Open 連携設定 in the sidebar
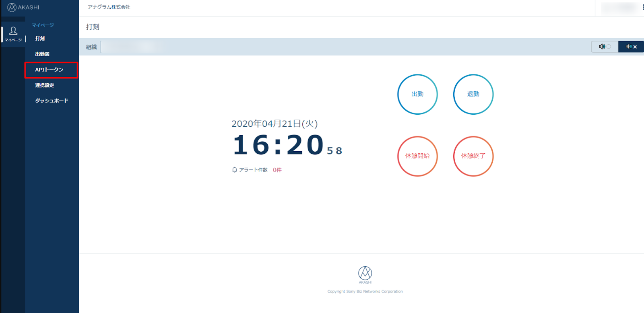 (x=45, y=85)
